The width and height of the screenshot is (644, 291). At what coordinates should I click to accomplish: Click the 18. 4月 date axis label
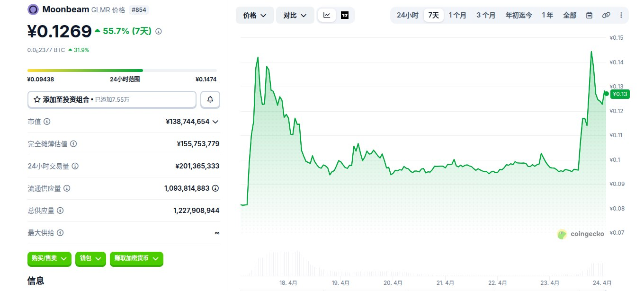[288, 283]
